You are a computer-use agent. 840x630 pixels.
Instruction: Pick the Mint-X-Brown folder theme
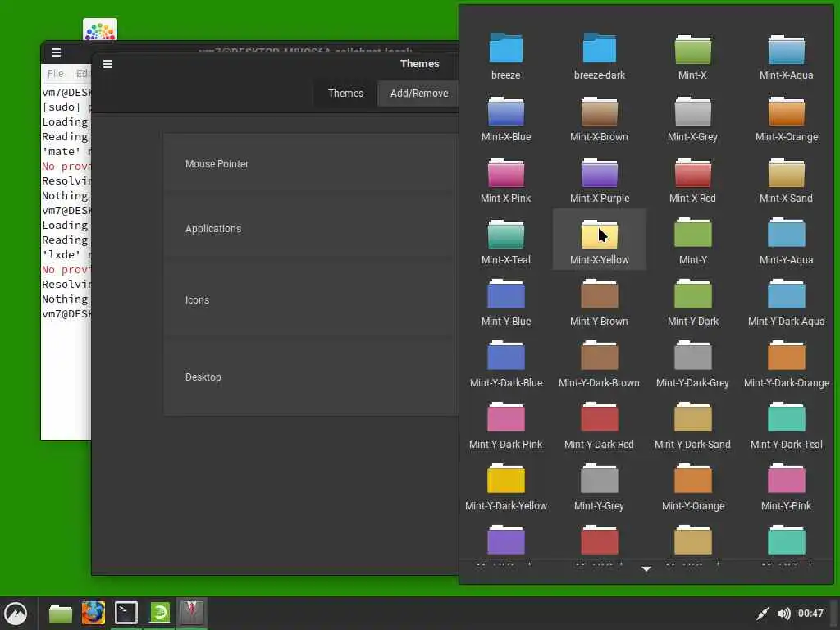tap(599, 117)
